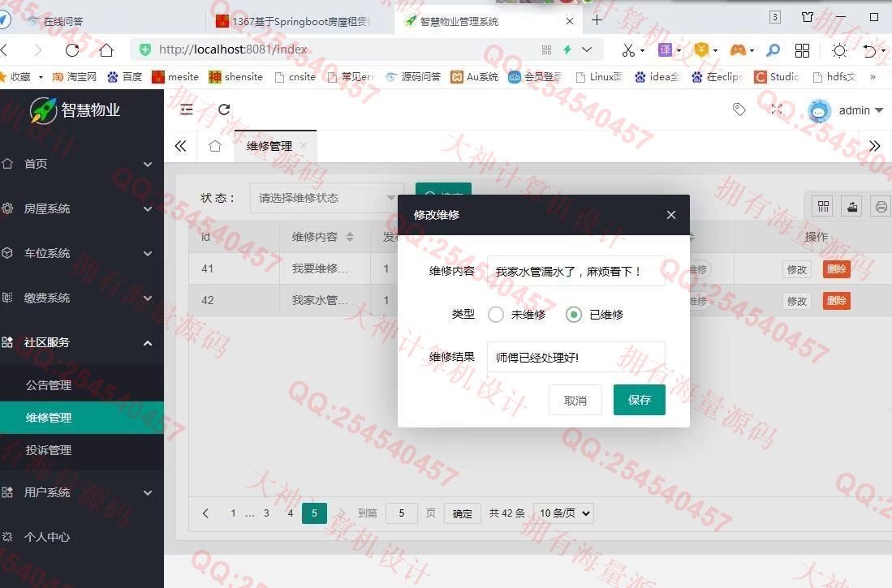Click the browser address bar URL
This screenshot has width=892, height=588.
coord(233,49)
